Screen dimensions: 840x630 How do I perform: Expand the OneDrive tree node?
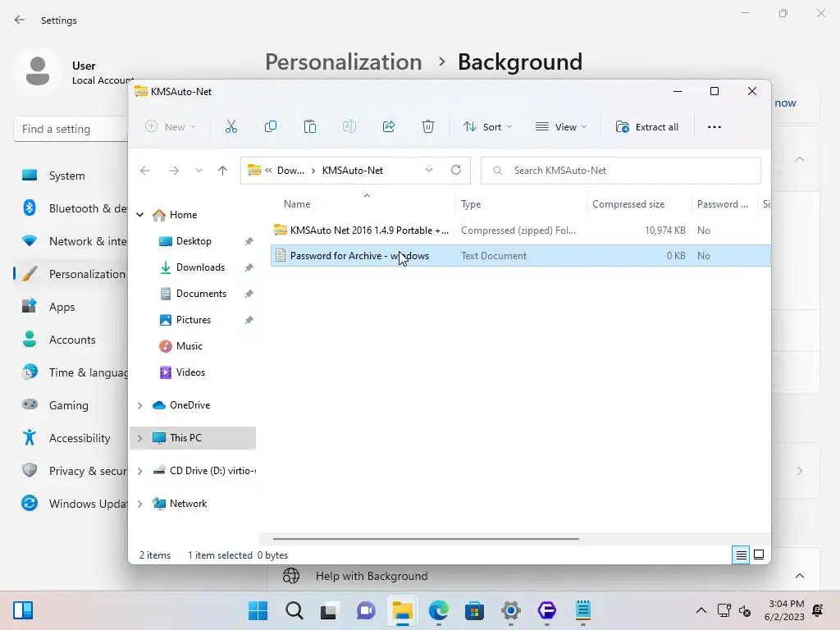(139, 405)
